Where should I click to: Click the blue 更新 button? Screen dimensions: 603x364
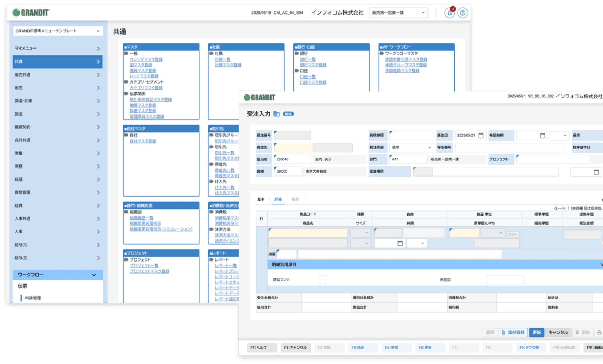click(536, 332)
